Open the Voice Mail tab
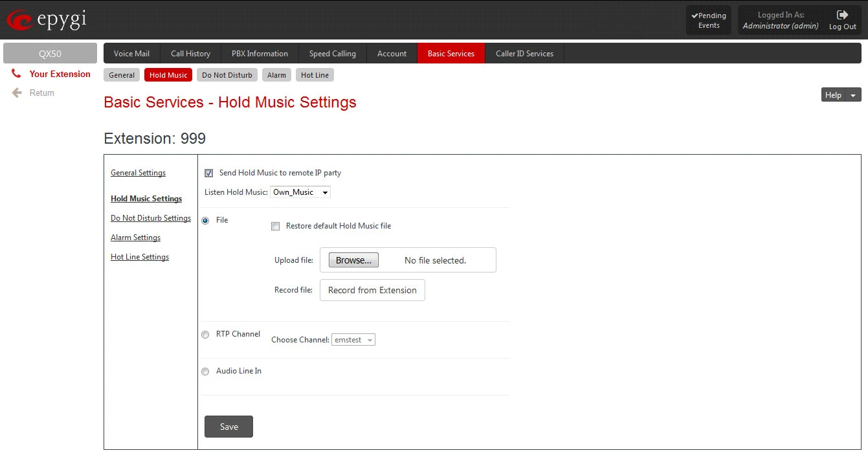868x457 pixels. click(131, 54)
